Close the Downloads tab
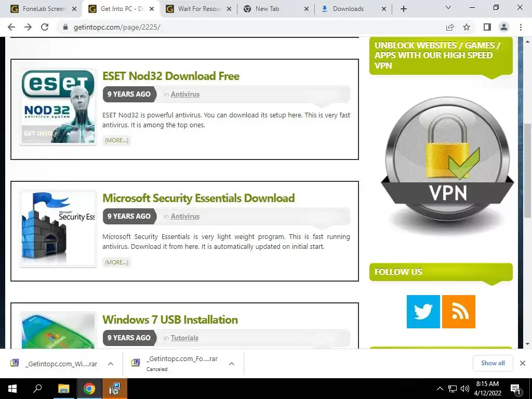Viewport: 532px width, 399px height. pos(384,9)
